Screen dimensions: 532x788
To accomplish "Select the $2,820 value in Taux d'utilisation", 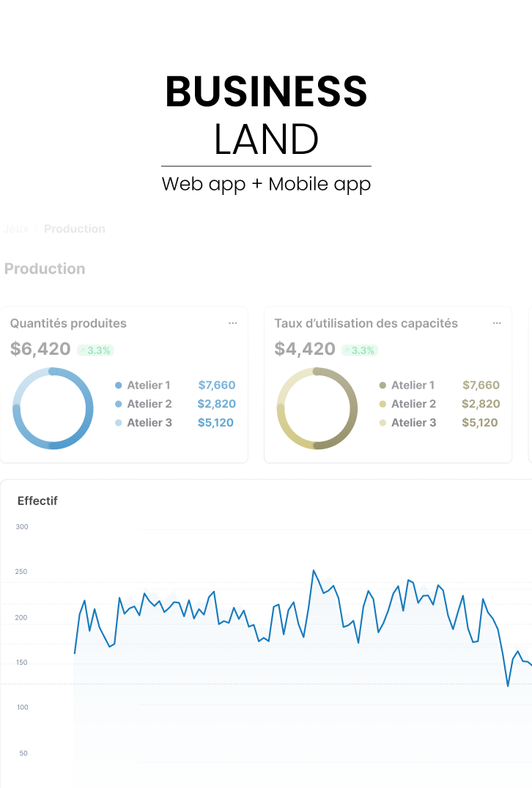I will pyautogui.click(x=481, y=404).
